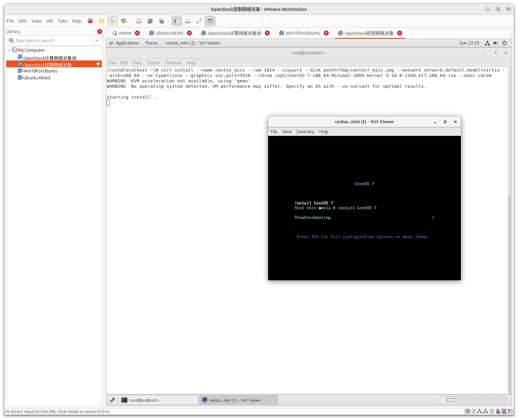Click the show desktop icon in guest taskbar
518x420 pixels.
[x=113, y=400]
